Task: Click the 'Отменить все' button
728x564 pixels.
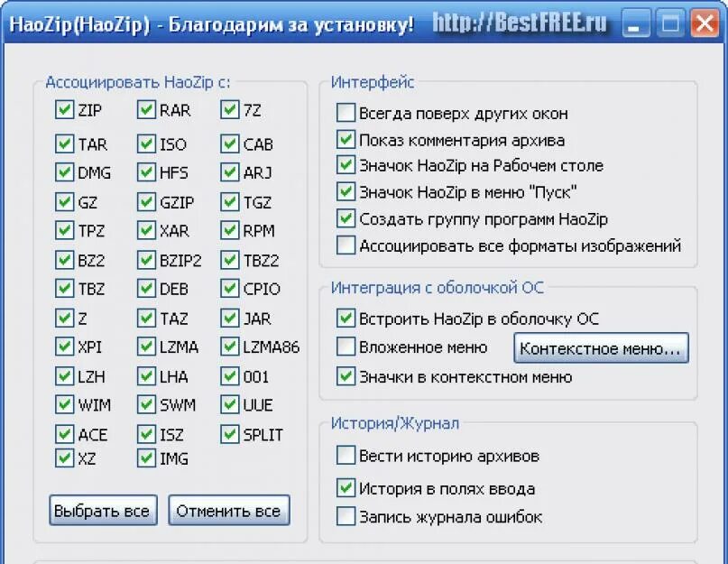Action: point(229,510)
